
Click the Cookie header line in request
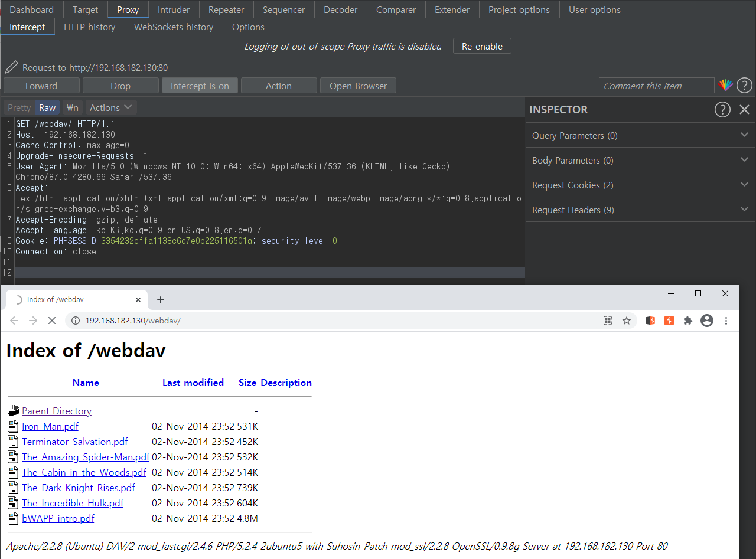[x=177, y=241]
